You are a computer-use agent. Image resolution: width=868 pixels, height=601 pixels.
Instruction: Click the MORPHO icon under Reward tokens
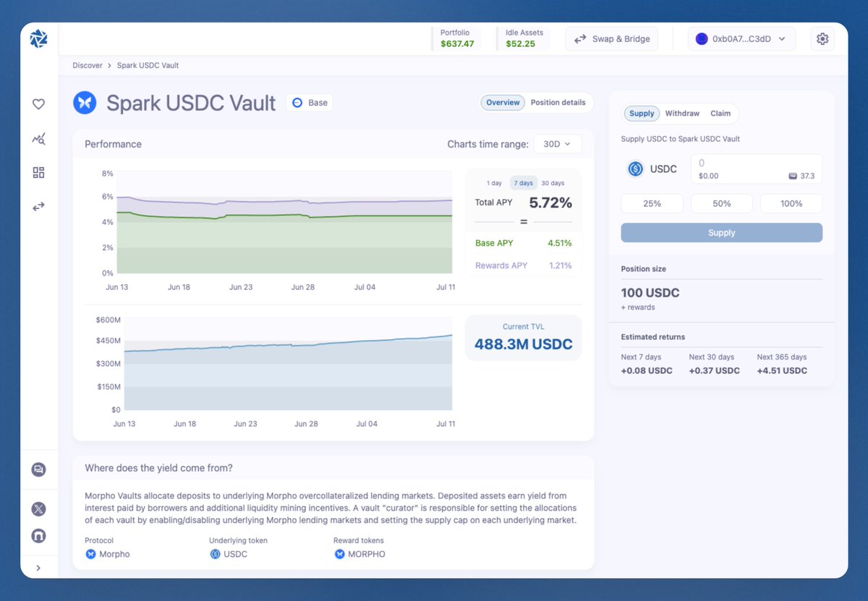339,554
